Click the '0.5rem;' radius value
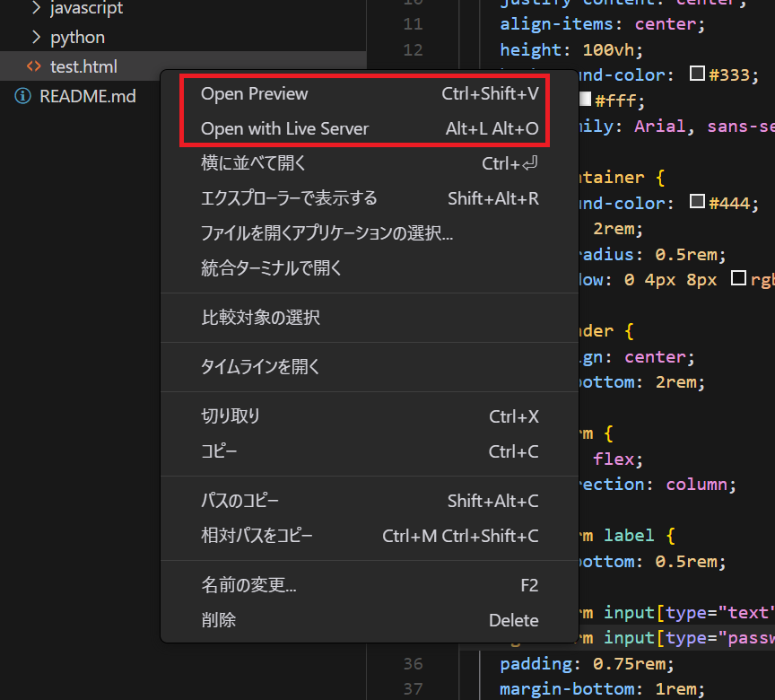The height and width of the screenshot is (700, 775). pyautogui.click(x=691, y=255)
